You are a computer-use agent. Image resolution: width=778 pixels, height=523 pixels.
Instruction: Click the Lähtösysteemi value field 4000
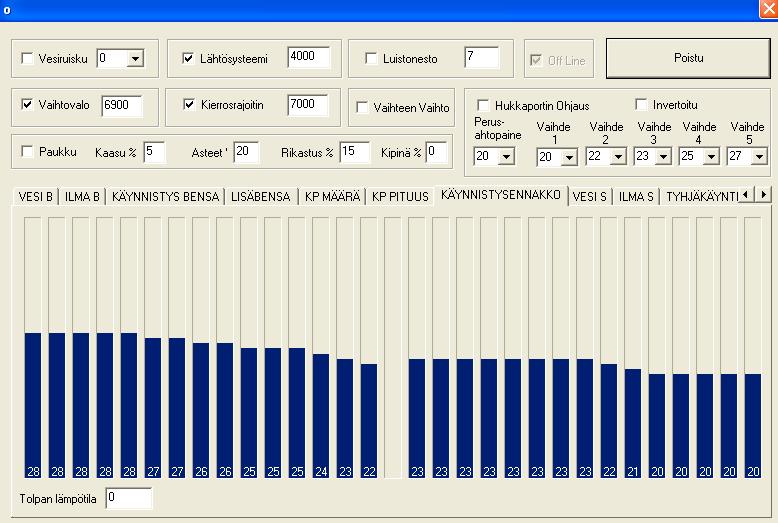(x=309, y=57)
